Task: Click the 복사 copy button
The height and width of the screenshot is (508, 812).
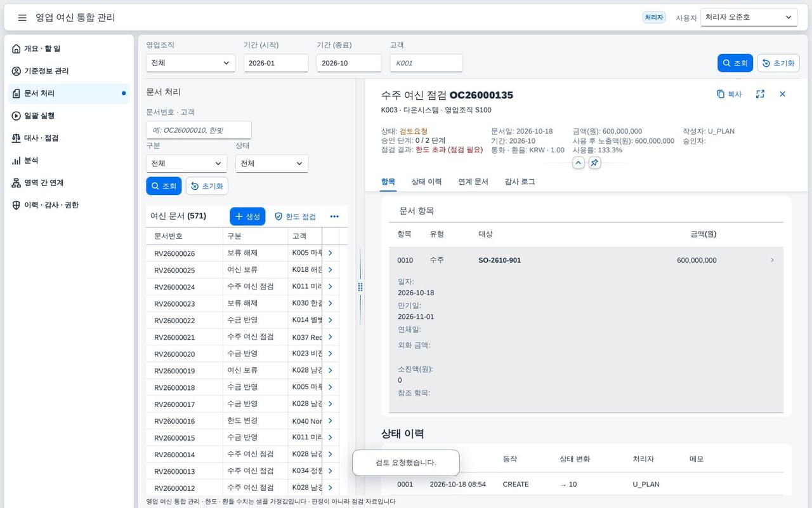Action: point(729,94)
